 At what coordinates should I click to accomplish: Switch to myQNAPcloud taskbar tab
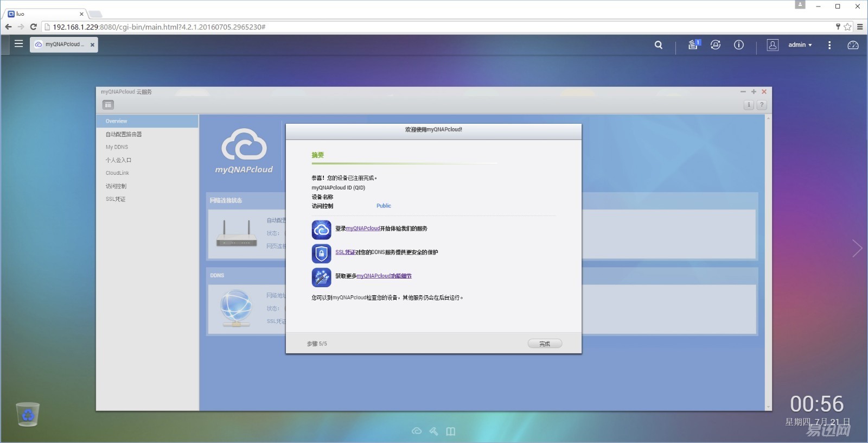pyautogui.click(x=63, y=45)
